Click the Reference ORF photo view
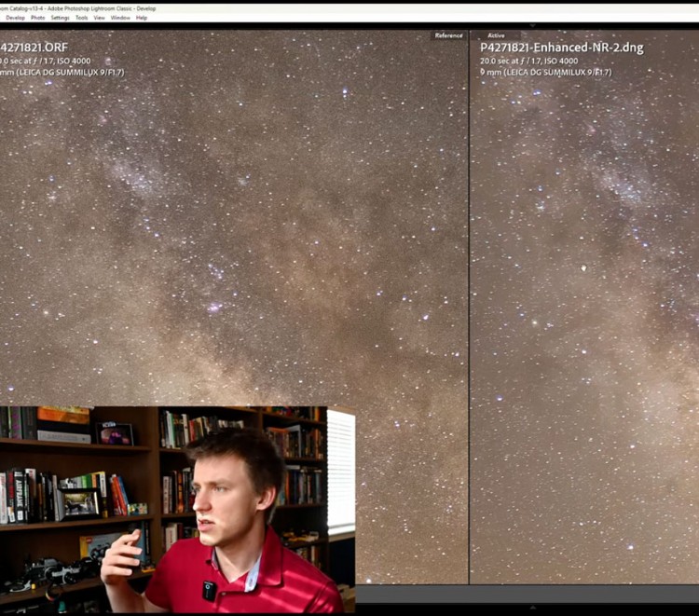 [234, 308]
